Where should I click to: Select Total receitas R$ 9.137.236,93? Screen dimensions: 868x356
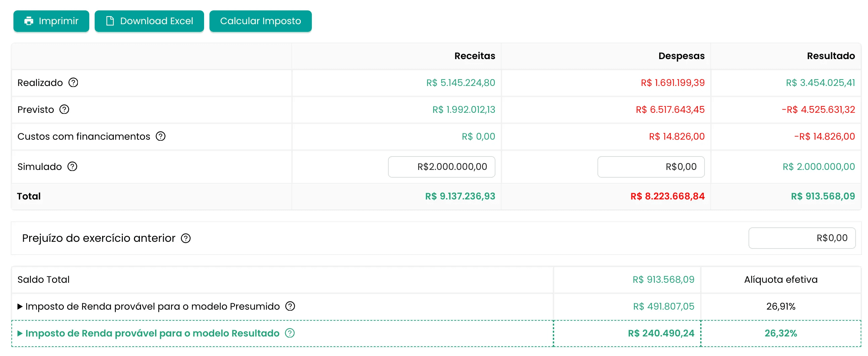460,196
